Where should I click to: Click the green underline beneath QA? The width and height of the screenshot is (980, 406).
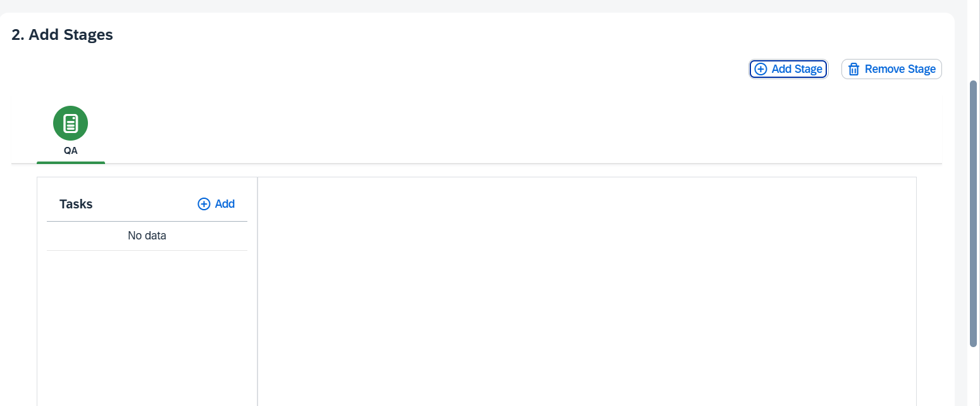click(70, 163)
